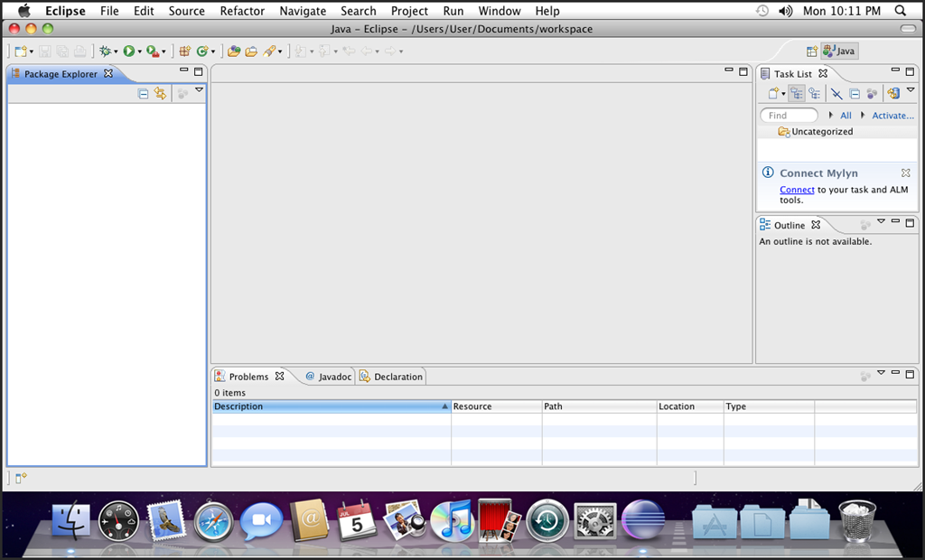Image resolution: width=925 pixels, height=560 pixels.
Task: Toggle Scheduled presentation in Task List
Action: 815,93
